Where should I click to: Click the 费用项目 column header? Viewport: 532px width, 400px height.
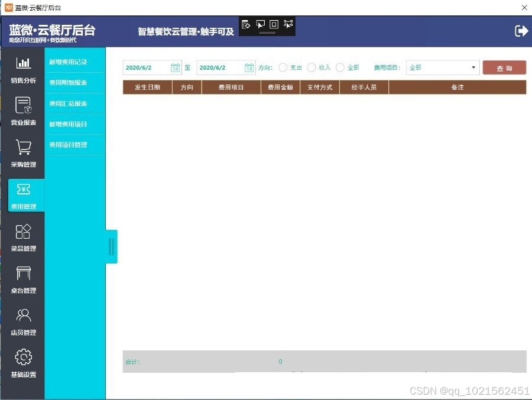(231, 87)
